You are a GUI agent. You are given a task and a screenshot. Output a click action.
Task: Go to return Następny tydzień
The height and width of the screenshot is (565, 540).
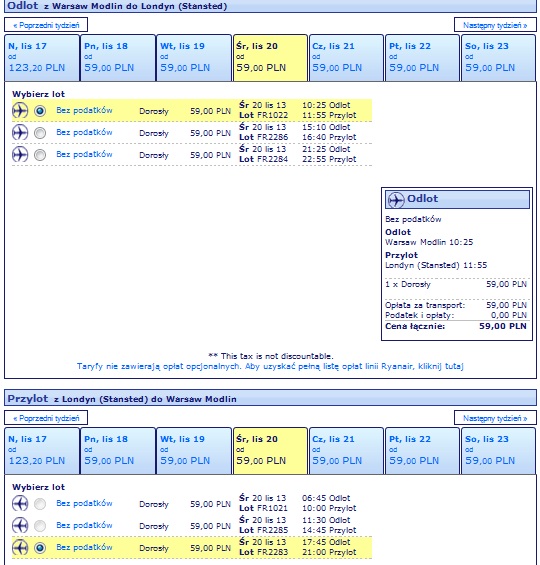pos(495,418)
